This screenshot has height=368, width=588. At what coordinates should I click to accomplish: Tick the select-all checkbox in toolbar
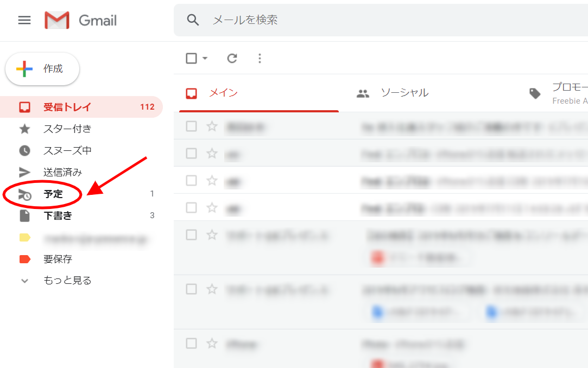coord(191,58)
